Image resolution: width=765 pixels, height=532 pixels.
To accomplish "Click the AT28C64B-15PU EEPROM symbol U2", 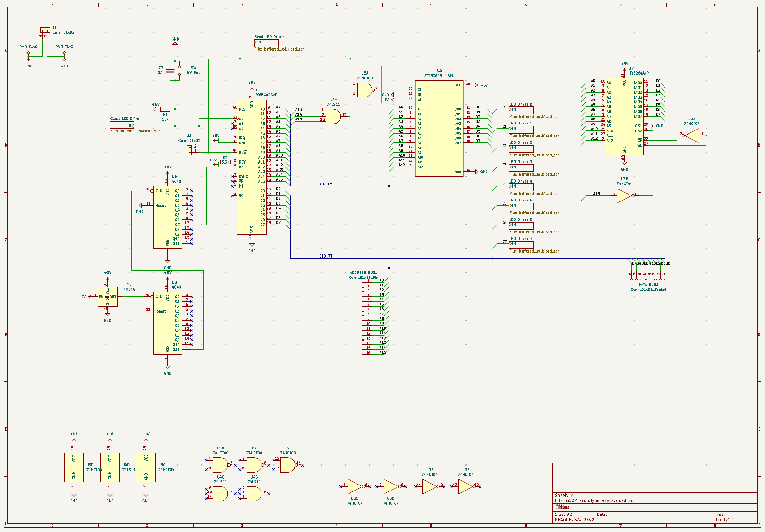I will [x=439, y=128].
